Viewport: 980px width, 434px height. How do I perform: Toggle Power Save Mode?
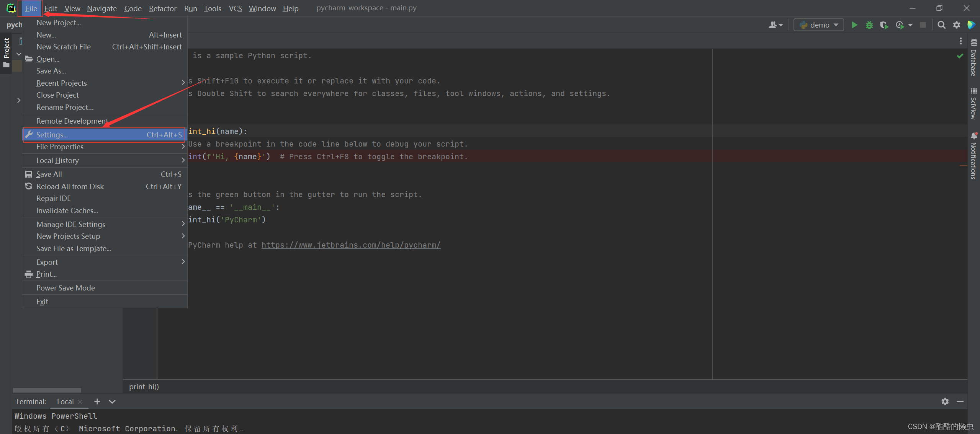pyautogui.click(x=65, y=288)
